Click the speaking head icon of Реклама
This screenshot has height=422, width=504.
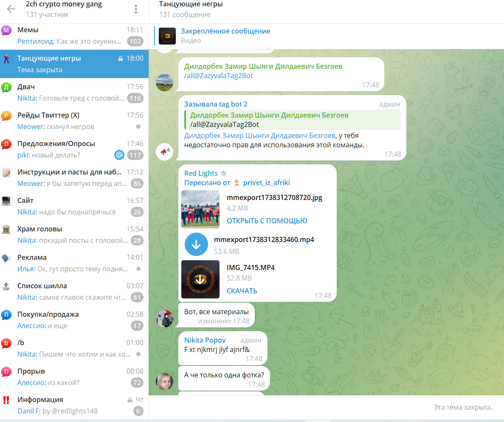coord(6,258)
